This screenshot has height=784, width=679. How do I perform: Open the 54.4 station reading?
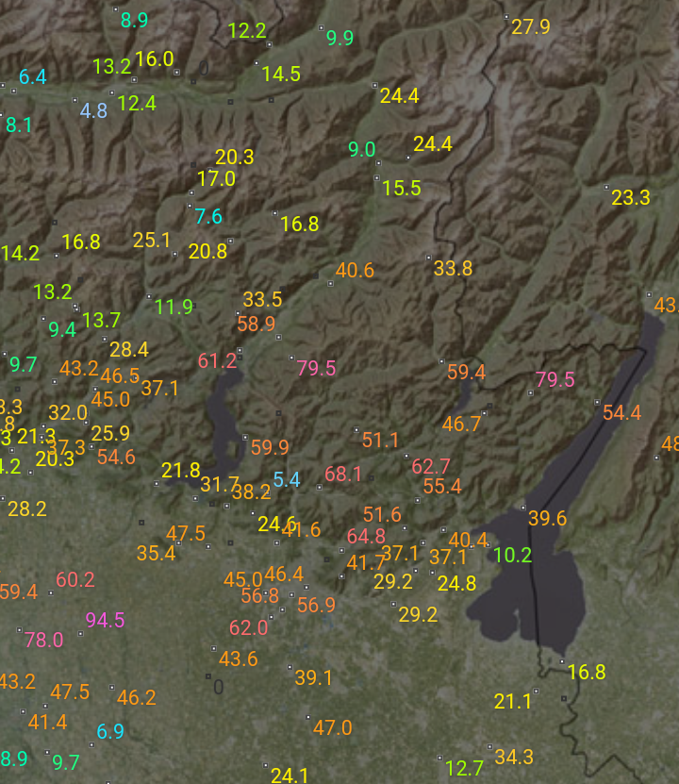pyautogui.click(x=621, y=412)
